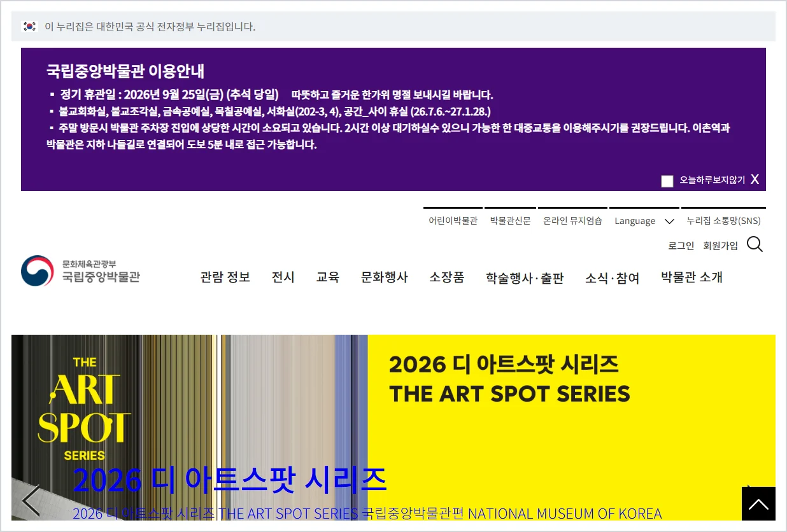Open the 누리집 소통망(SNS) link

click(x=723, y=221)
